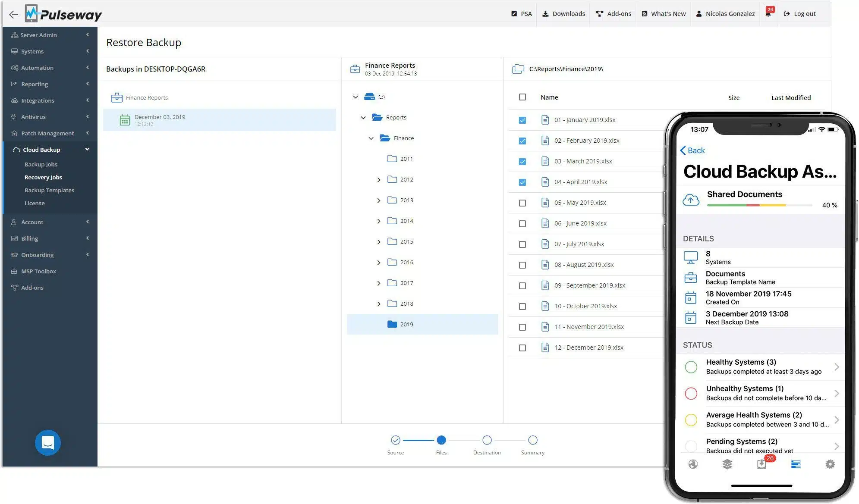Collapse the Finance folder node

tap(371, 138)
